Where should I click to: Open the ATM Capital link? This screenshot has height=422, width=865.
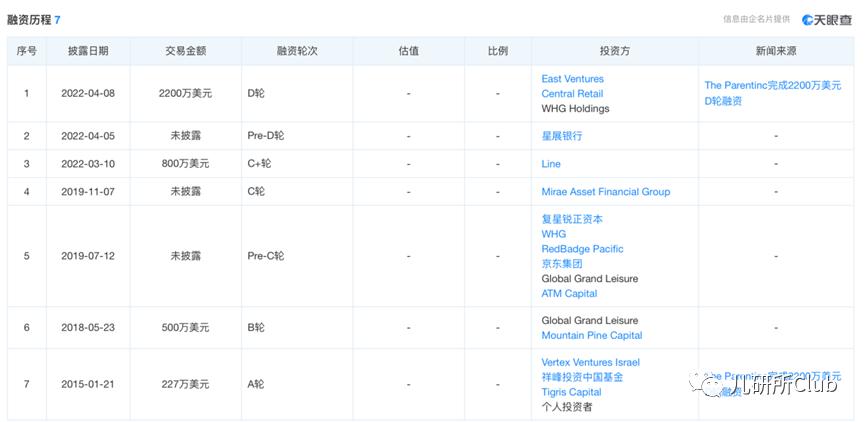tap(569, 294)
